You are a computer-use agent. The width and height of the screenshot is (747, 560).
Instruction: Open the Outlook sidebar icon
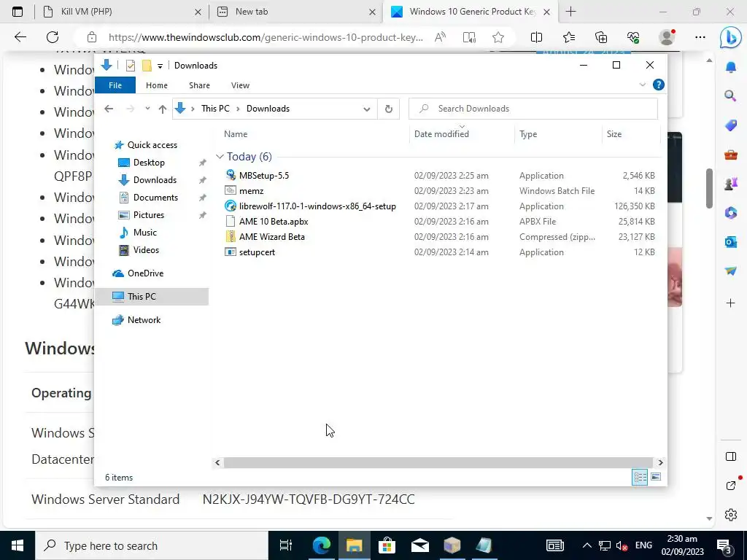point(731,242)
